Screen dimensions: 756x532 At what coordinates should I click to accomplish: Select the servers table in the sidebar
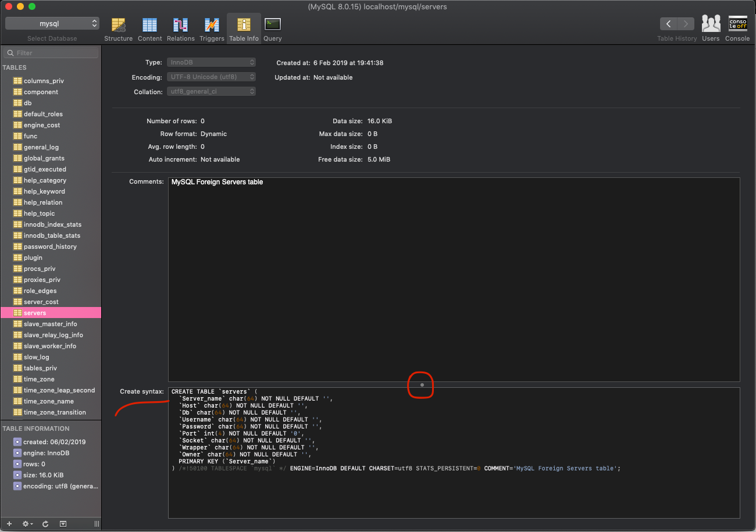(x=35, y=312)
